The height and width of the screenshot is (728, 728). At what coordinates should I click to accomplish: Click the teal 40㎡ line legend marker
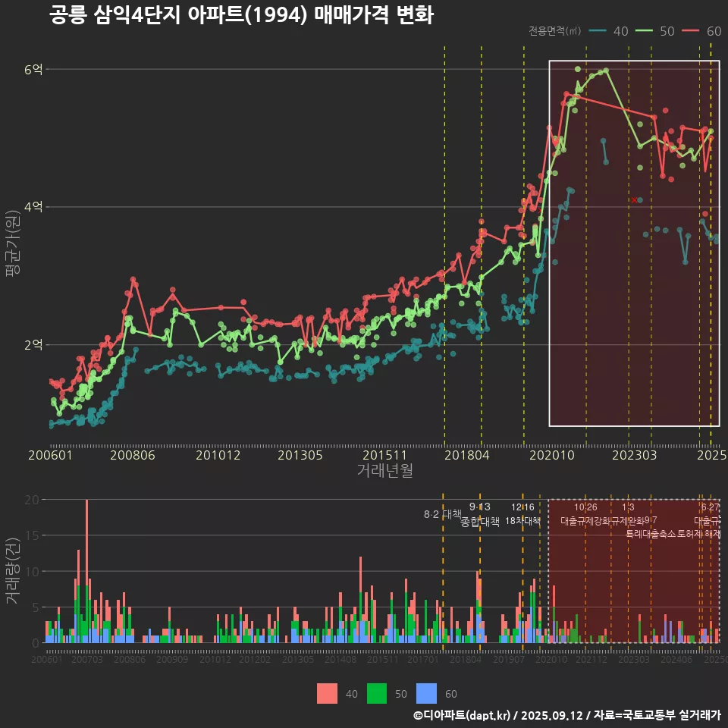(x=598, y=31)
